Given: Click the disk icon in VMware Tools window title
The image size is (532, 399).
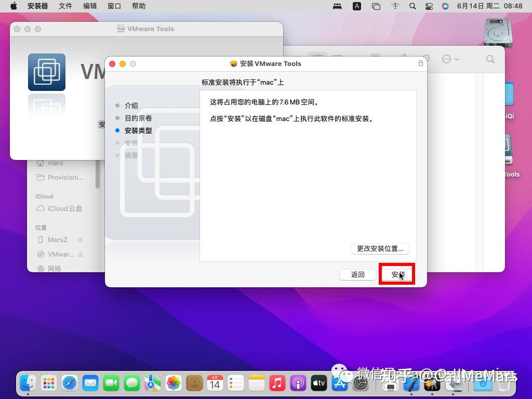Looking at the screenshot, I should (x=121, y=29).
